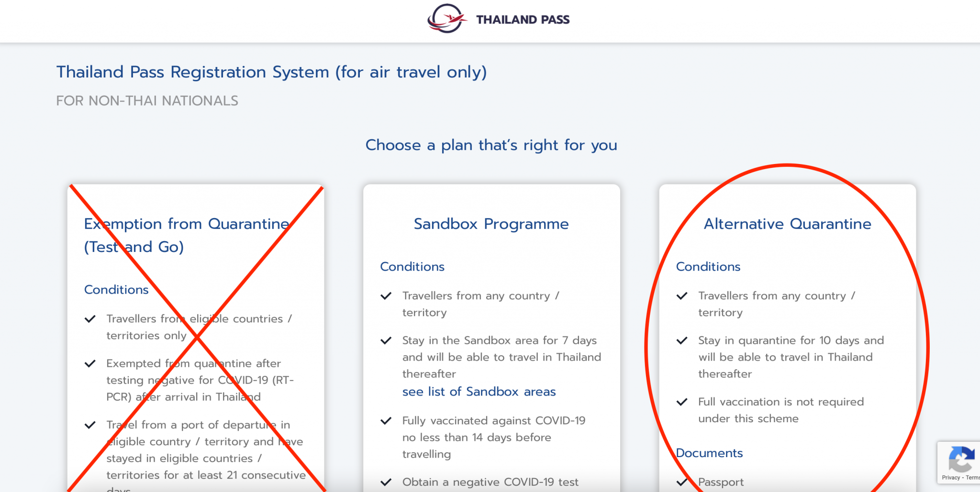Open 'see list of Sandbox areas' link
Screen dimensions: 980x492
[x=479, y=392]
